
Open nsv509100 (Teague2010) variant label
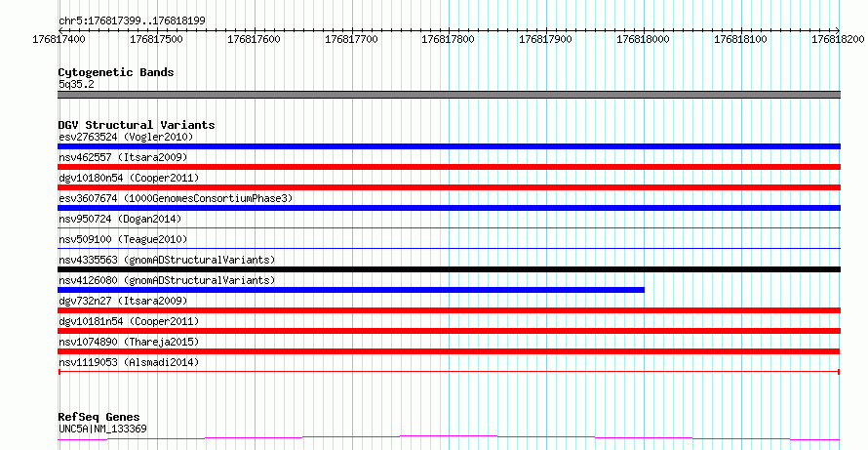point(123,239)
